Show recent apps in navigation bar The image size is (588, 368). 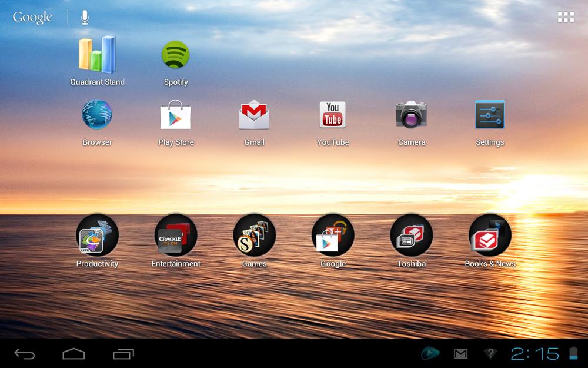tap(123, 354)
